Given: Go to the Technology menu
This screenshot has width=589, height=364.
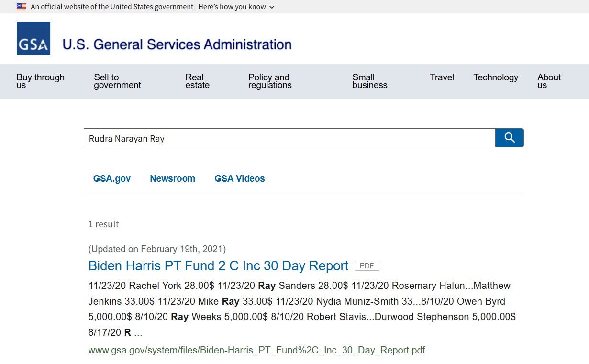Looking at the screenshot, I should point(496,77).
